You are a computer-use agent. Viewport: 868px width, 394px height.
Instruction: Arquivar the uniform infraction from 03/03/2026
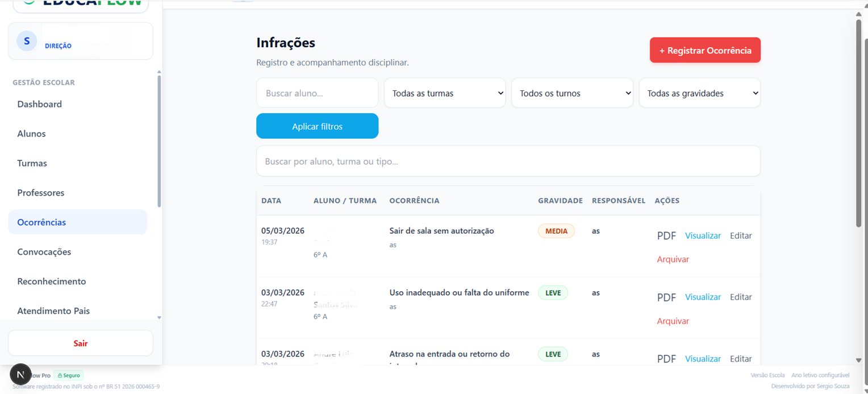pos(673,321)
